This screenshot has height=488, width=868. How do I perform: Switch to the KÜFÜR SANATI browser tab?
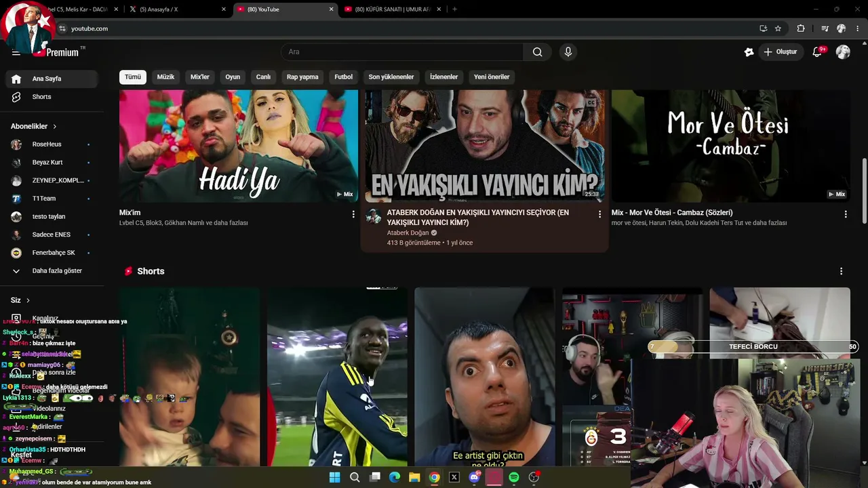coord(392,9)
